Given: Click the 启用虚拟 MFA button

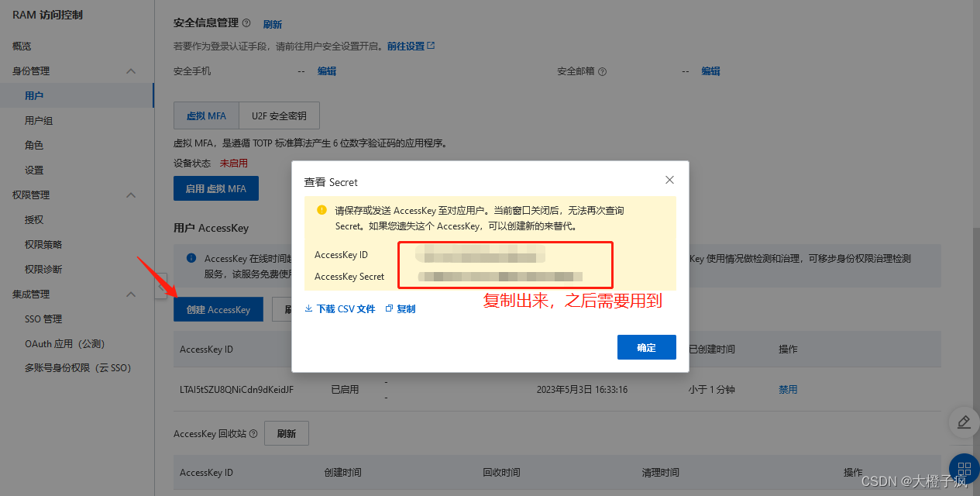Looking at the screenshot, I should [215, 188].
